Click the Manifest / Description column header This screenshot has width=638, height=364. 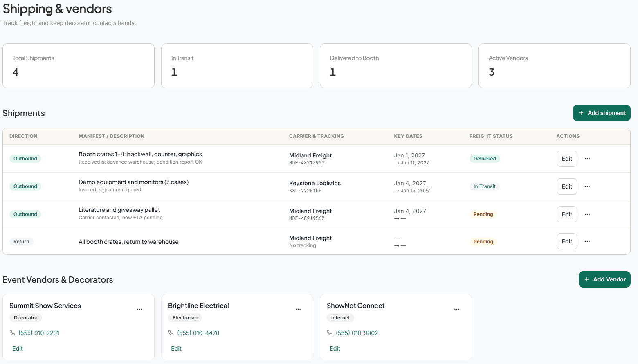[112, 136]
